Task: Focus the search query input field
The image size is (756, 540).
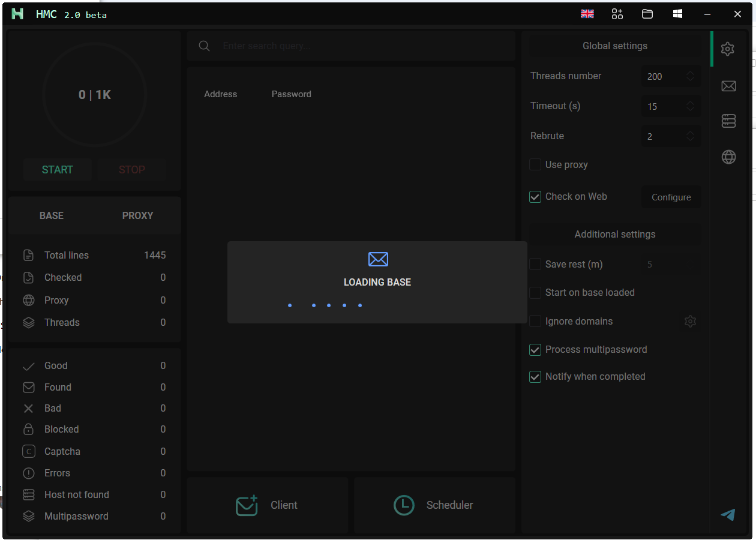Action: (x=351, y=46)
